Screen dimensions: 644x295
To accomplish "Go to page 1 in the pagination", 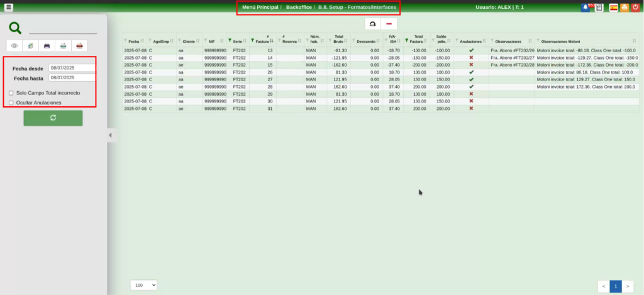I will [616, 286].
